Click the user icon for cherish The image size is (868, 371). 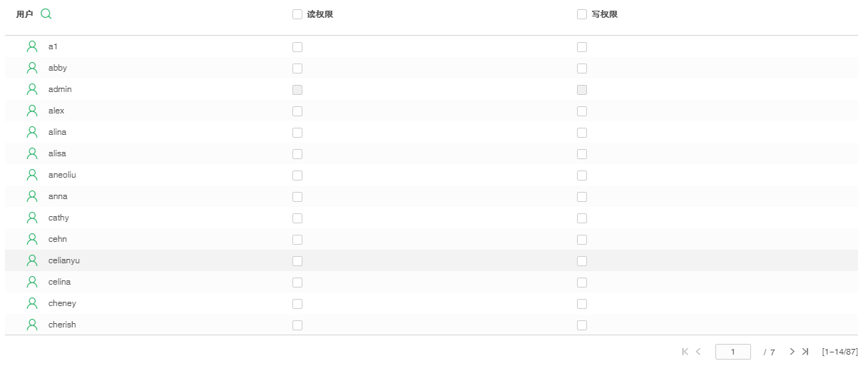[32, 325]
